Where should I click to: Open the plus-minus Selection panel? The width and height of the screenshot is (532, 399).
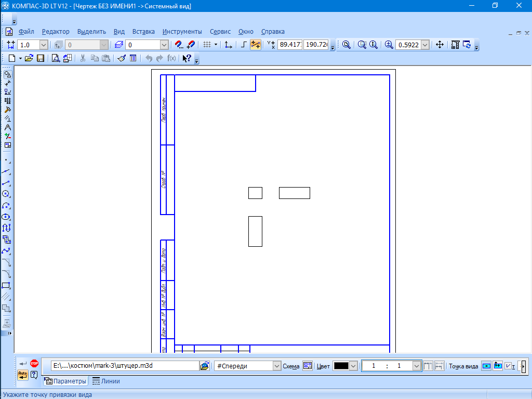pos(7,136)
